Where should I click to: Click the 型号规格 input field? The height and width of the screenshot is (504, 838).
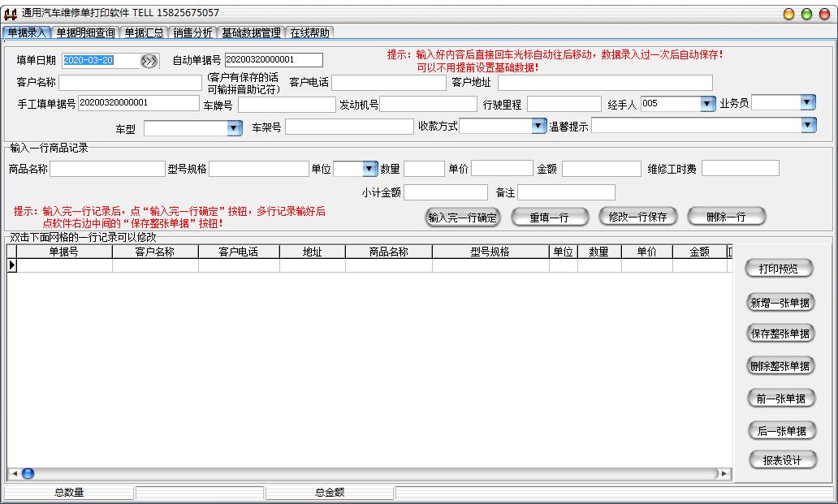(259, 170)
